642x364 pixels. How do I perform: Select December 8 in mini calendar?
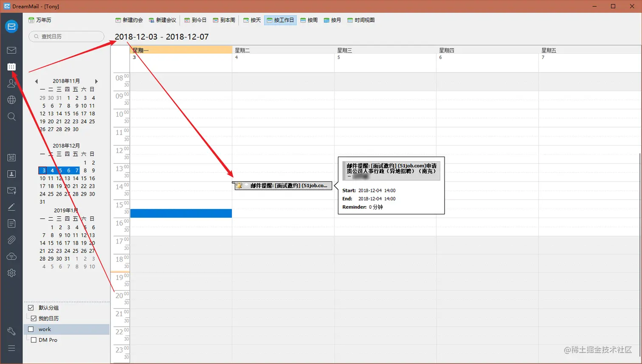pyautogui.click(x=85, y=171)
